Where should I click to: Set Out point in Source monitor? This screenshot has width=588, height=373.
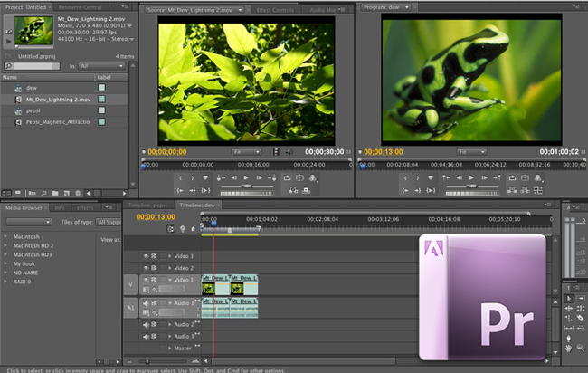pos(193,178)
